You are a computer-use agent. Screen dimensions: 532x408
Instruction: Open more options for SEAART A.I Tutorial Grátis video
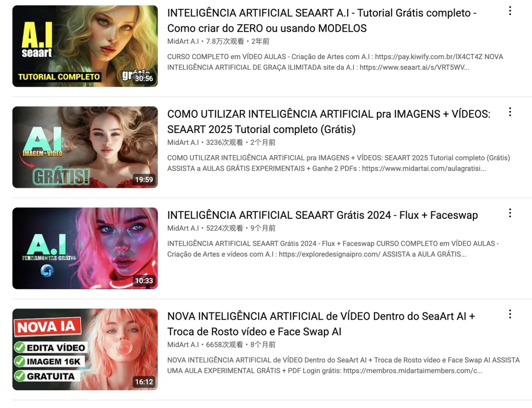click(x=510, y=11)
